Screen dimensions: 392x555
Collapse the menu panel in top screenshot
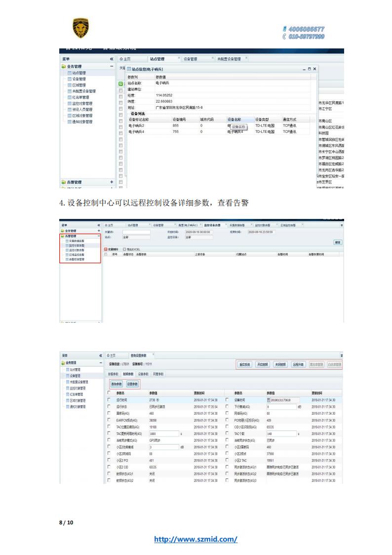[x=112, y=59]
